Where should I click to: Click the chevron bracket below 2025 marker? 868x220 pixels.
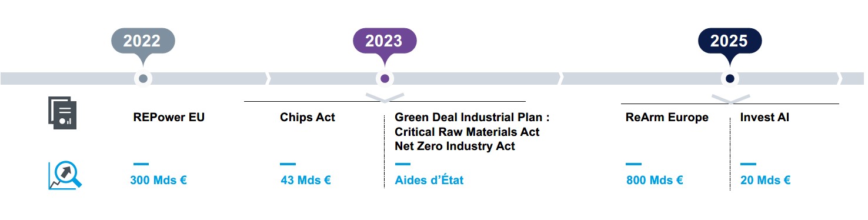tap(730, 98)
